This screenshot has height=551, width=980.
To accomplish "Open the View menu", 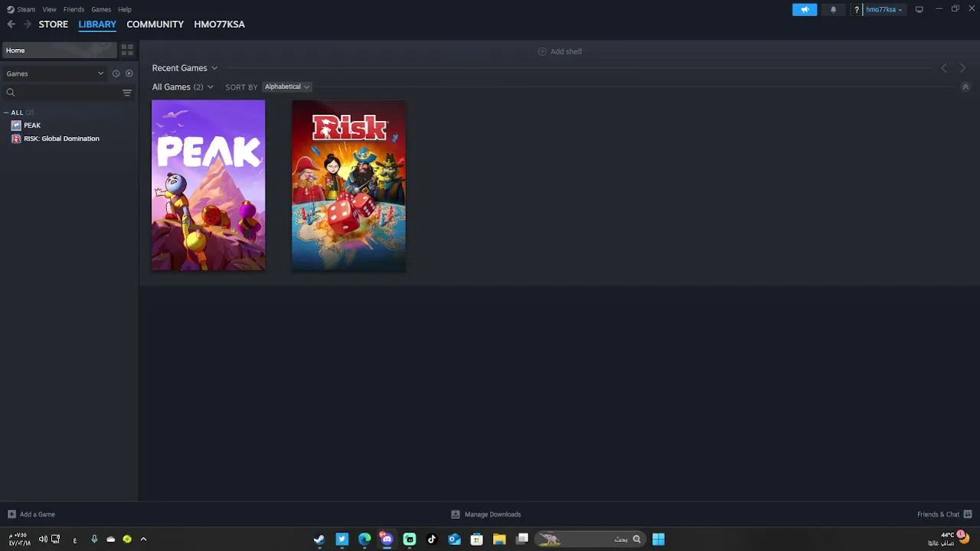I will click(x=49, y=9).
